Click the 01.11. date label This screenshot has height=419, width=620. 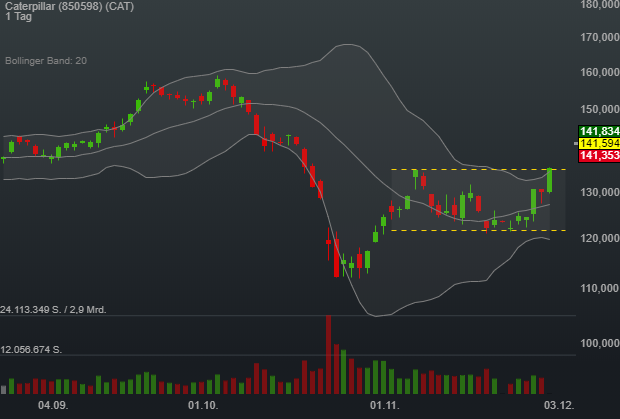[385, 406]
